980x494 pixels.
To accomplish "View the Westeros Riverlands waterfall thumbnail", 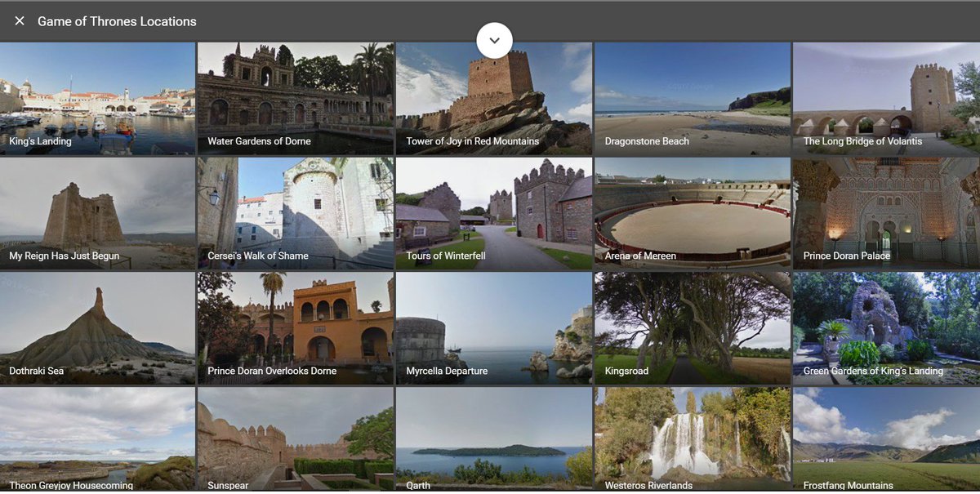I will 693,439.
